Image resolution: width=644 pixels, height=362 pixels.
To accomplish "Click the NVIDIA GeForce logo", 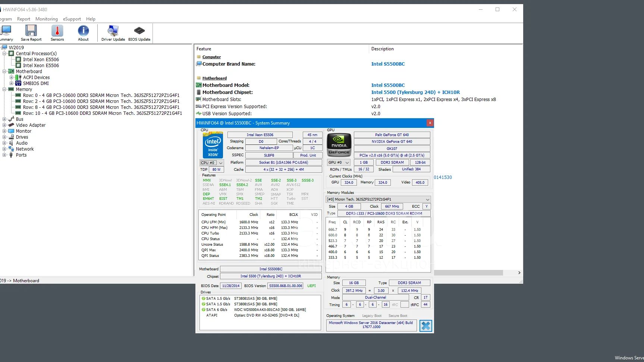I will click(339, 145).
